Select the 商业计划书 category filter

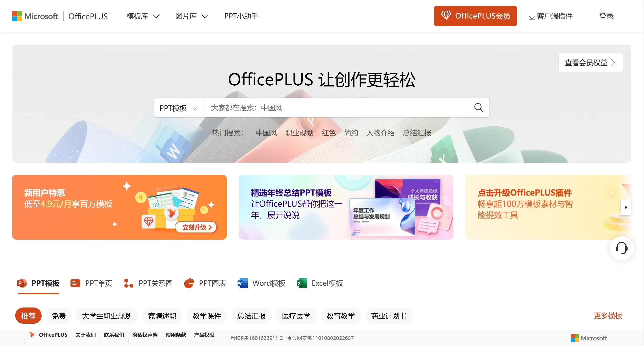[388, 316]
